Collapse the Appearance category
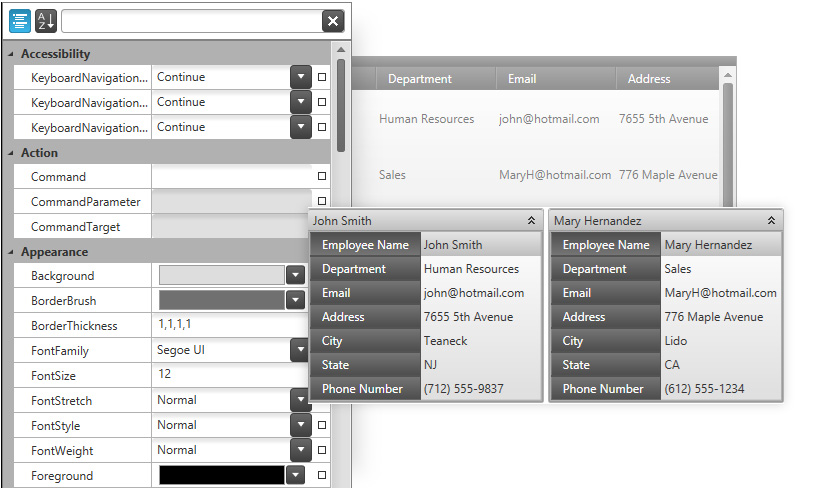Image resolution: width=820 pixels, height=500 pixels. [11, 252]
